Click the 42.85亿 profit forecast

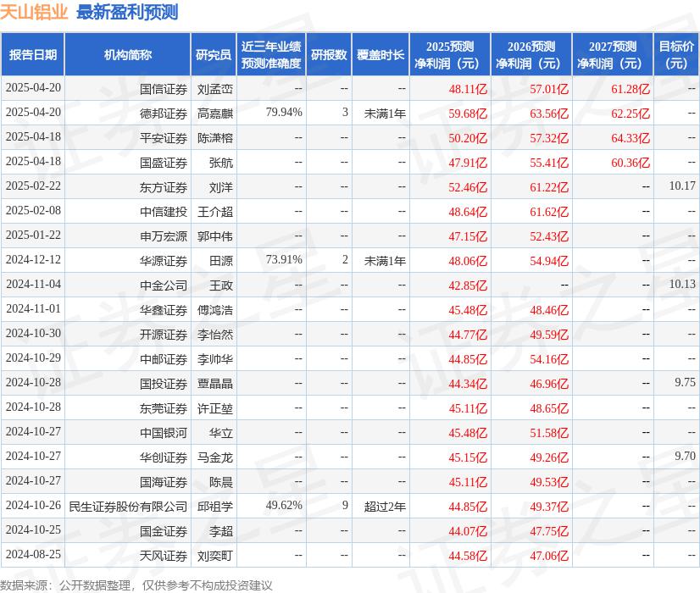pos(468,285)
